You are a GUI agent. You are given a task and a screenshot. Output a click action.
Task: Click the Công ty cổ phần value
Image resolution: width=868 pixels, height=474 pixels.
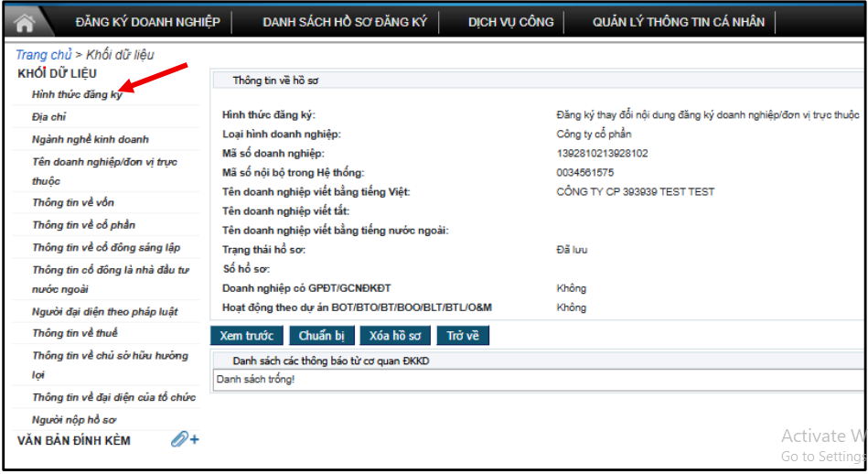(x=594, y=134)
